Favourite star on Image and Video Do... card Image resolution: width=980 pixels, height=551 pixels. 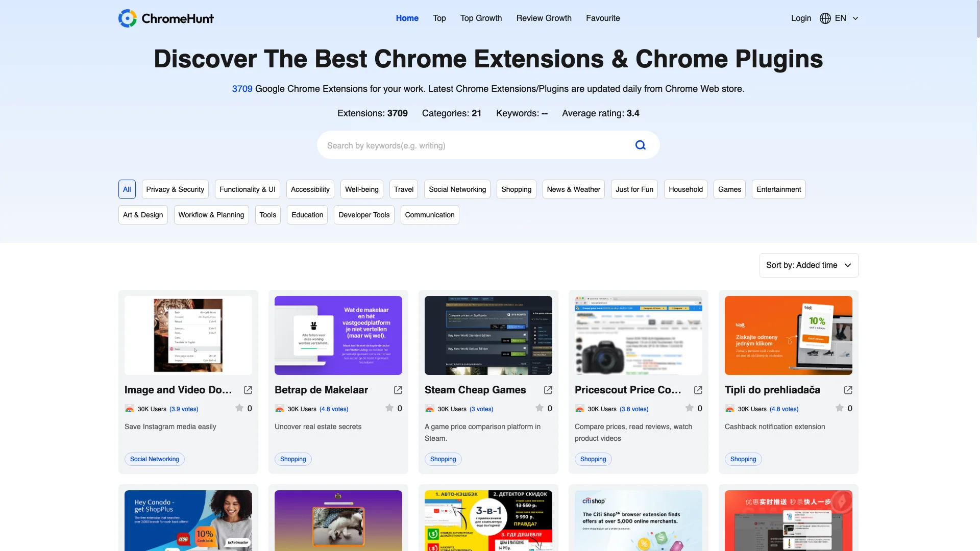(x=239, y=408)
